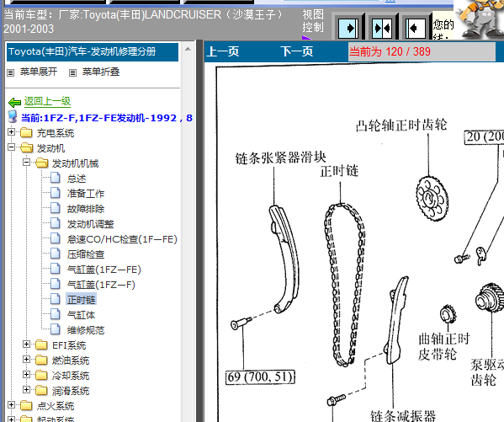Click the Toyota(丰田)汽车-发动机修理分册 header

(x=93, y=52)
